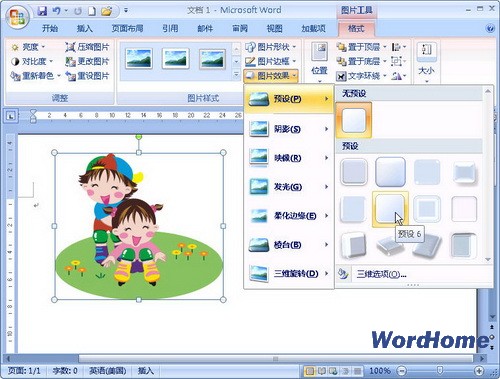Viewport: 500px width, 379px height.
Task: Open the 柔化边缘(E) soft edges submenu
Action: click(289, 216)
